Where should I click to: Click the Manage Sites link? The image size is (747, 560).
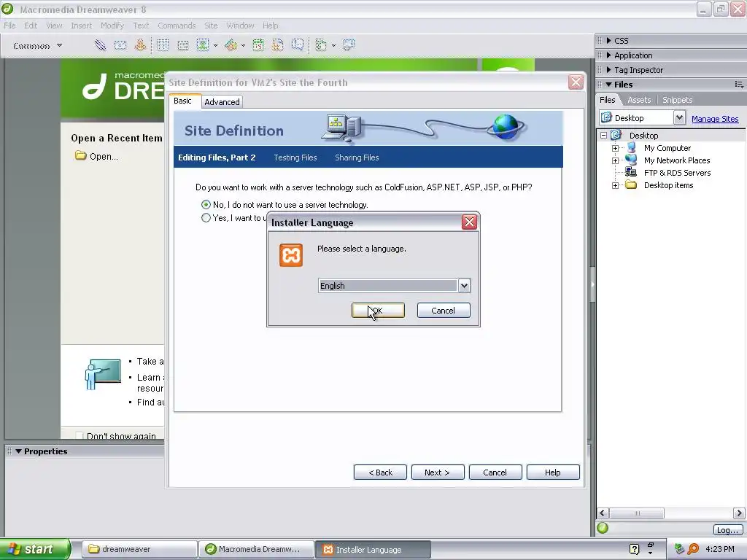(x=715, y=119)
